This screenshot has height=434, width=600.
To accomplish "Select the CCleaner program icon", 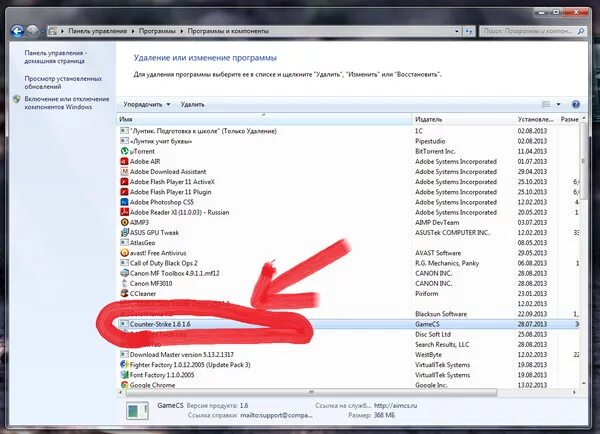I will [x=124, y=293].
